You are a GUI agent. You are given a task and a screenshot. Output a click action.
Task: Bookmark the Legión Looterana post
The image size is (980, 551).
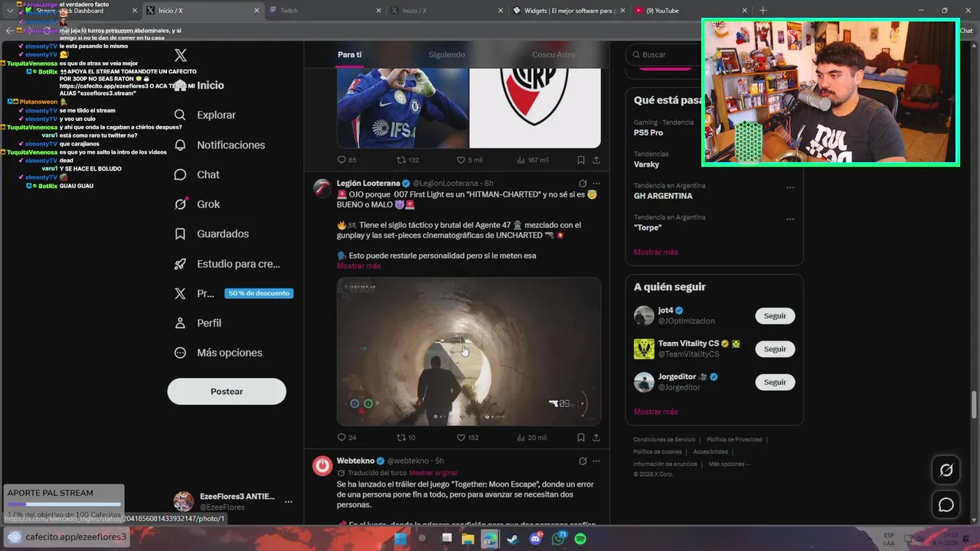pos(581,438)
